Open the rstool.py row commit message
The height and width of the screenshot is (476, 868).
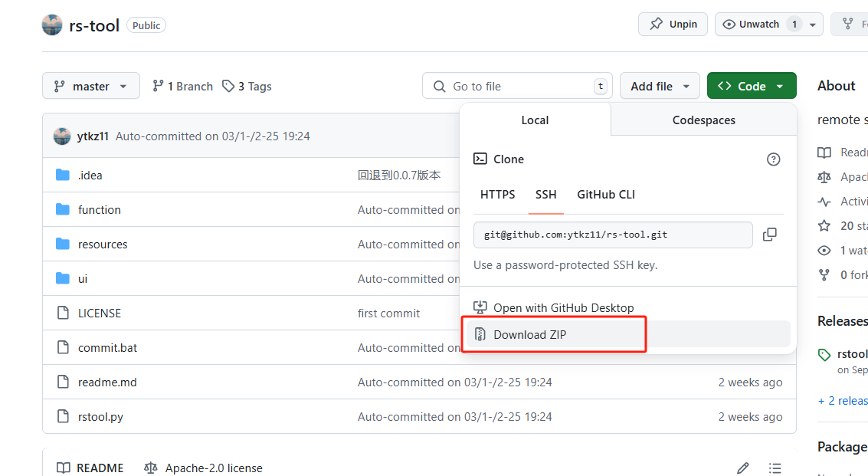coord(454,417)
